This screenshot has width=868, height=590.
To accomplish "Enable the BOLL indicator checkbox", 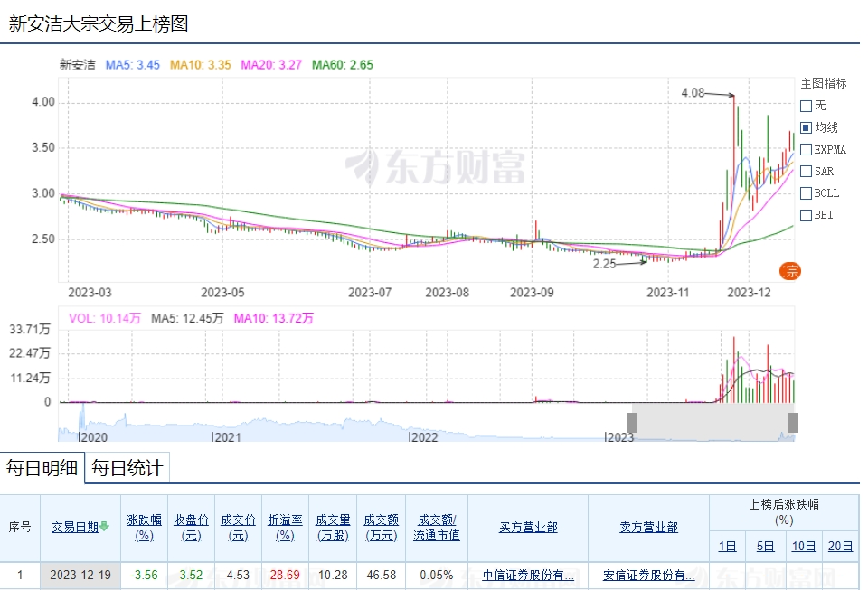I will pyautogui.click(x=806, y=192).
